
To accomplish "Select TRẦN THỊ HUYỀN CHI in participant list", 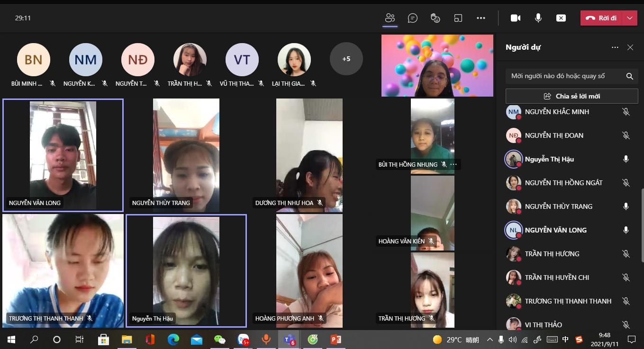I will [557, 277].
